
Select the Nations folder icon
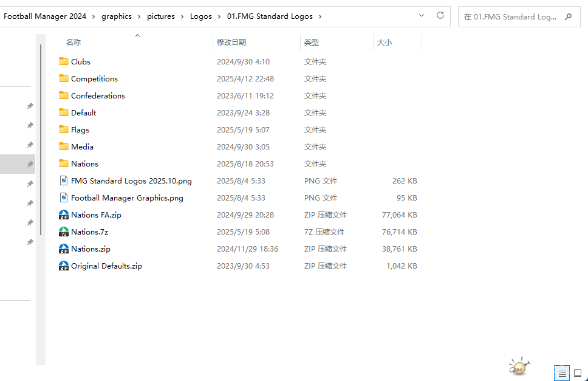point(64,163)
